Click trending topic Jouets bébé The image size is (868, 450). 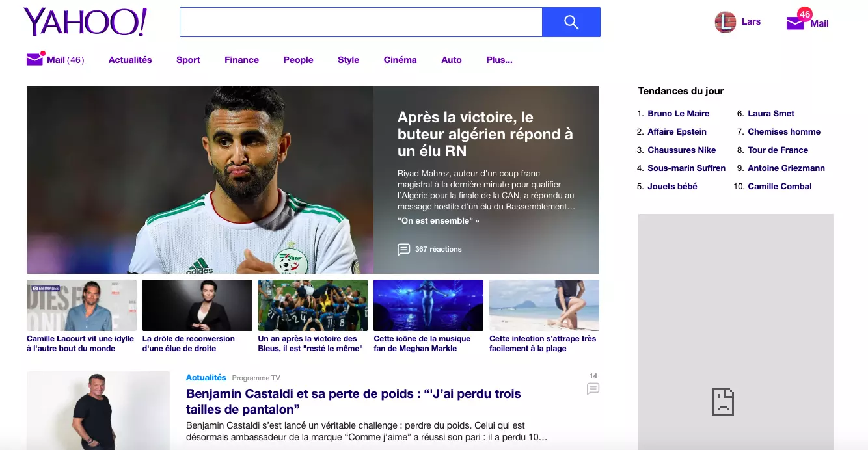672,186
